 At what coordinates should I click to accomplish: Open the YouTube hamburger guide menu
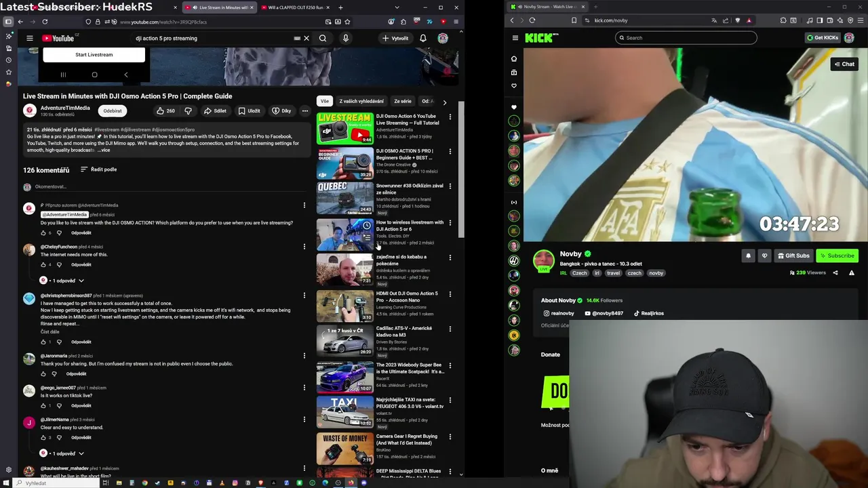(30, 38)
